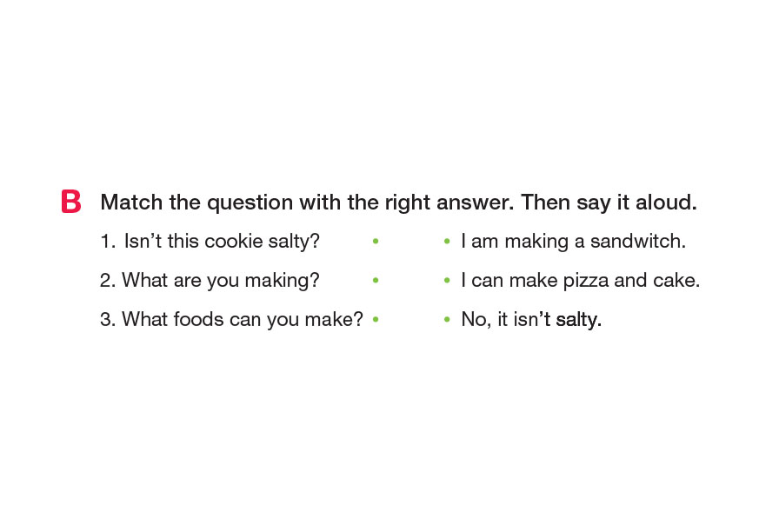The height and width of the screenshot is (532, 759).
Task: Click answer 'I am making a sandwitch.'
Action: click(573, 241)
